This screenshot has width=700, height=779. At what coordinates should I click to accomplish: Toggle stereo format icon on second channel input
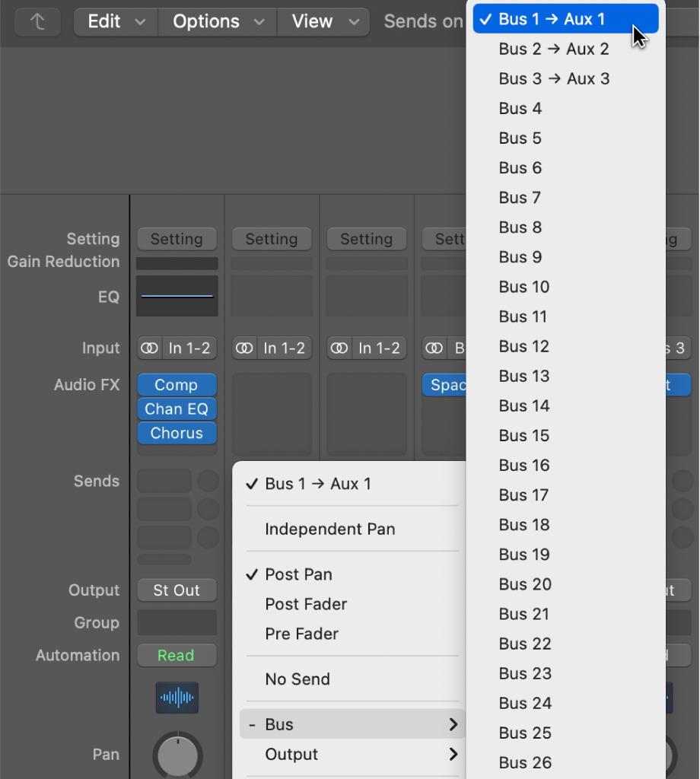click(x=244, y=348)
